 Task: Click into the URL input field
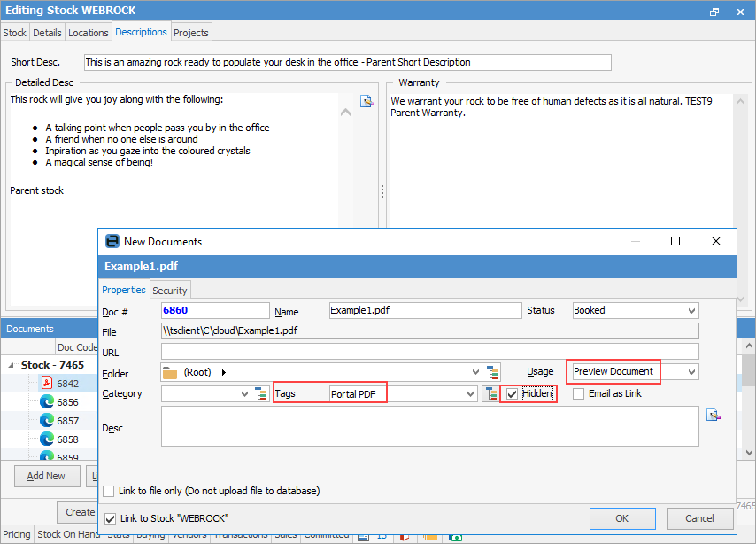pyautogui.click(x=430, y=352)
